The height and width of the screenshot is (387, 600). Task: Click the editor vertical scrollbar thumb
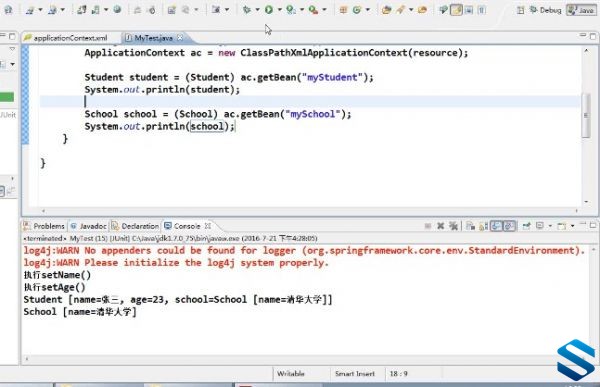[x=586, y=115]
